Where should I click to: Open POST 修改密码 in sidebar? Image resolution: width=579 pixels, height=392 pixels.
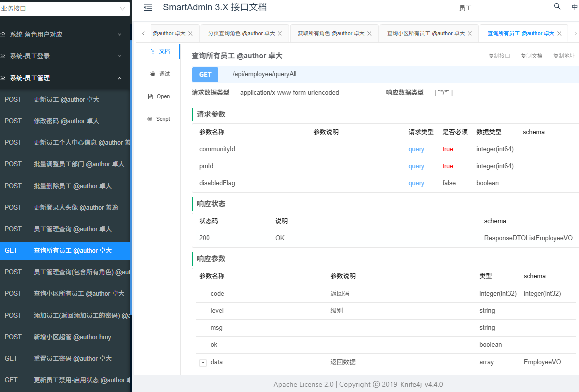65,121
